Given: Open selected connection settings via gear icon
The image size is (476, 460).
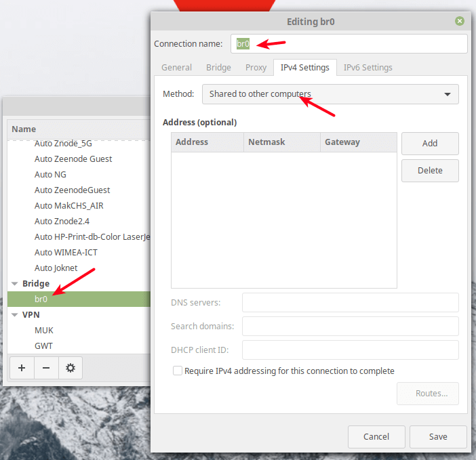Looking at the screenshot, I should (x=71, y=368).
